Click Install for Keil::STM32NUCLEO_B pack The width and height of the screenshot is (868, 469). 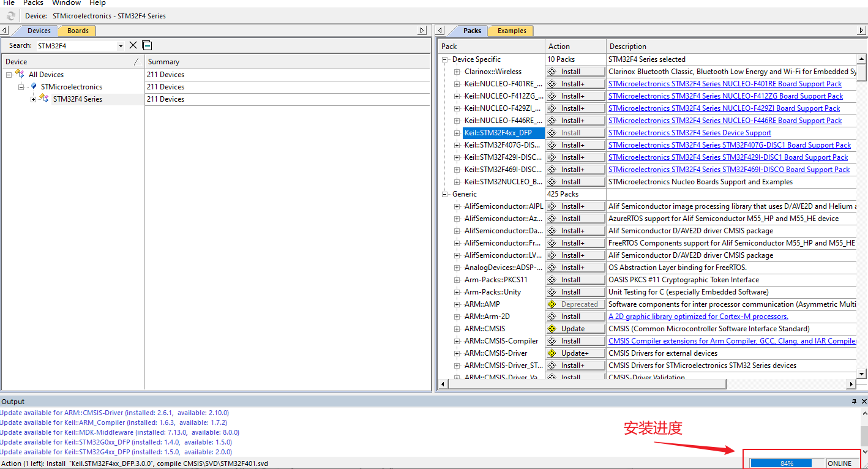pyautogui.click(x=575, y=182)
